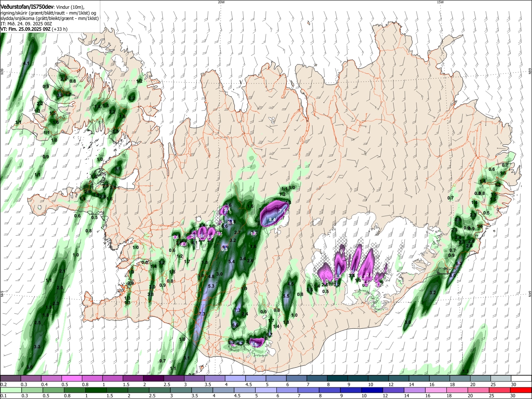Click the 'rigning/skúrir' legend description line
The image size is (532, 399).
48,13
